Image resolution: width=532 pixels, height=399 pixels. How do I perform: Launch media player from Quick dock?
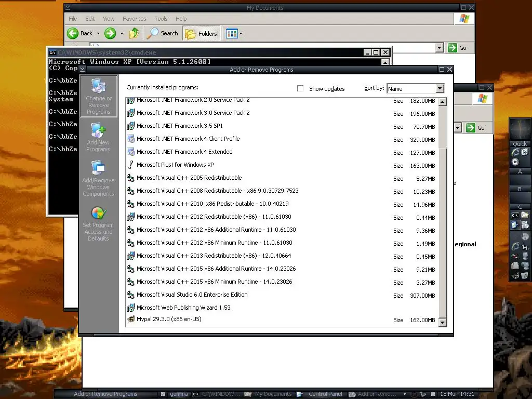[x=515, y=162]
